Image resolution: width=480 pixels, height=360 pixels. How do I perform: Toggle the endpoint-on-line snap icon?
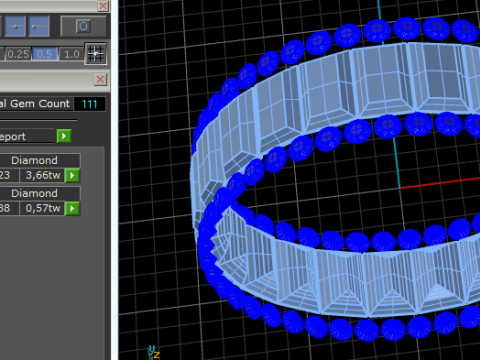tap(39, 26)
